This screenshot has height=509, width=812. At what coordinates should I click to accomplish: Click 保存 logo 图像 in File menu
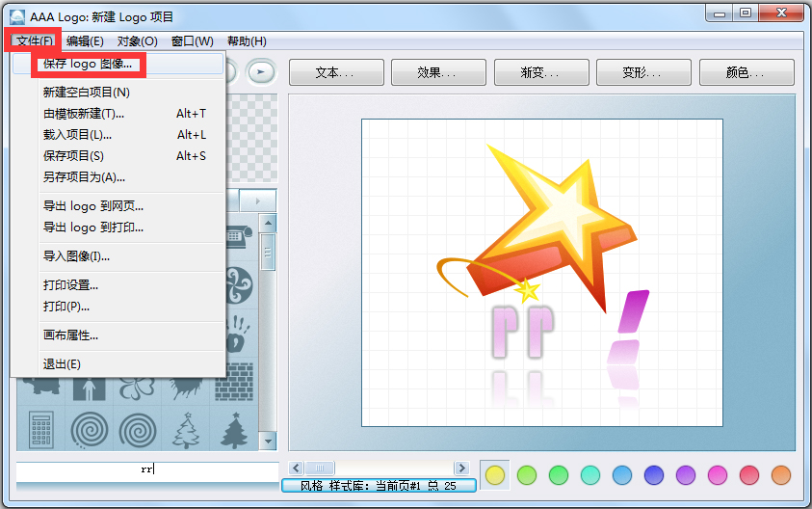point(88,65)
